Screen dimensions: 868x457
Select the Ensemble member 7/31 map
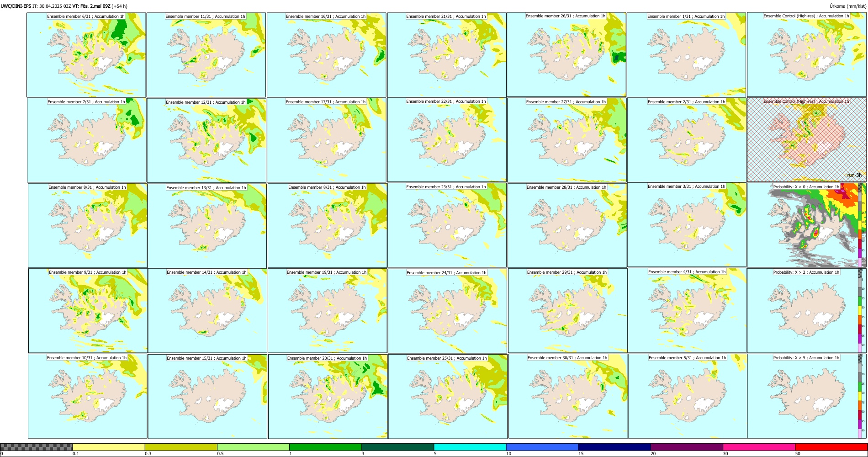coord(87,140)
